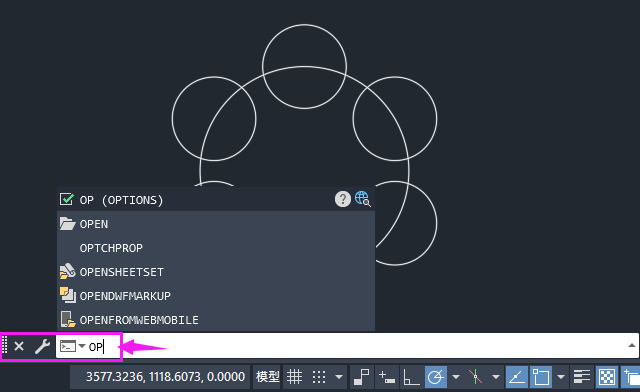Toggle snap mode
The height and width of the screenshot is (392, 640).
click(319, 376)
